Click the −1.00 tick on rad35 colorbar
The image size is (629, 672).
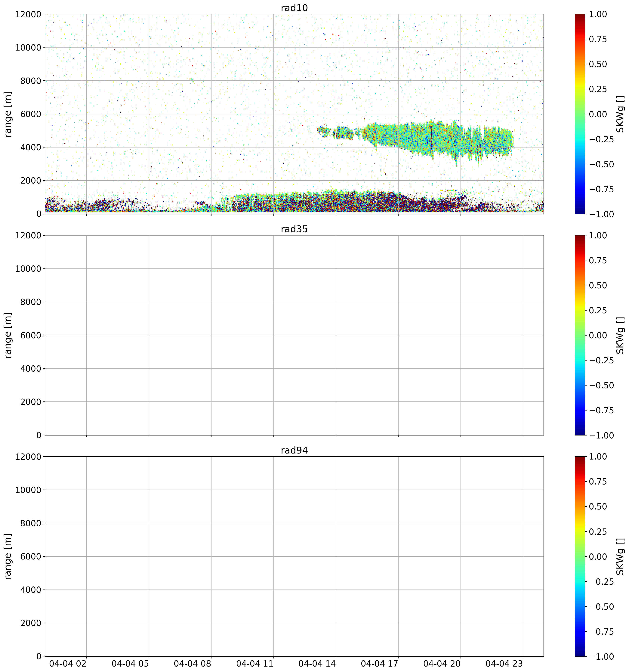[x=601, y=435]
